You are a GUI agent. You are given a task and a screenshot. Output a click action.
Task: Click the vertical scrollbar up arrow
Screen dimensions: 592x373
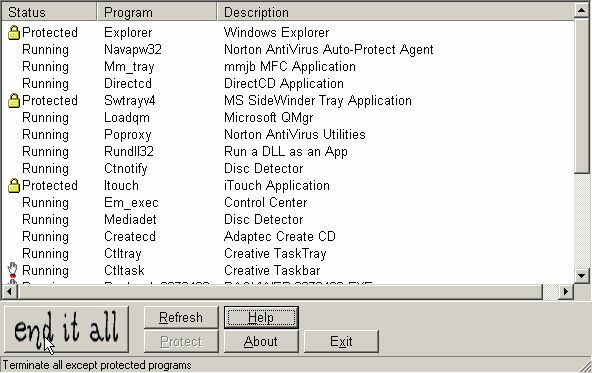581,10
